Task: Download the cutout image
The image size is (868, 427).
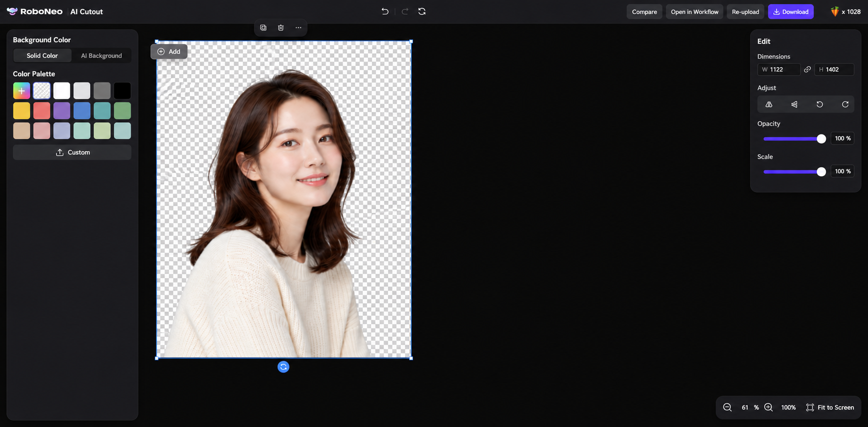Action: [x=791, y=12]
